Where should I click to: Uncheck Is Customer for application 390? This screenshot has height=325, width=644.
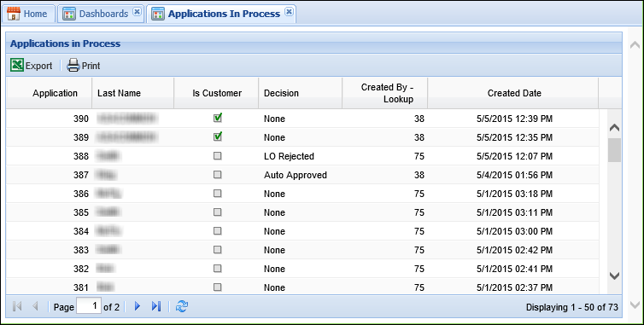(218, 118)
